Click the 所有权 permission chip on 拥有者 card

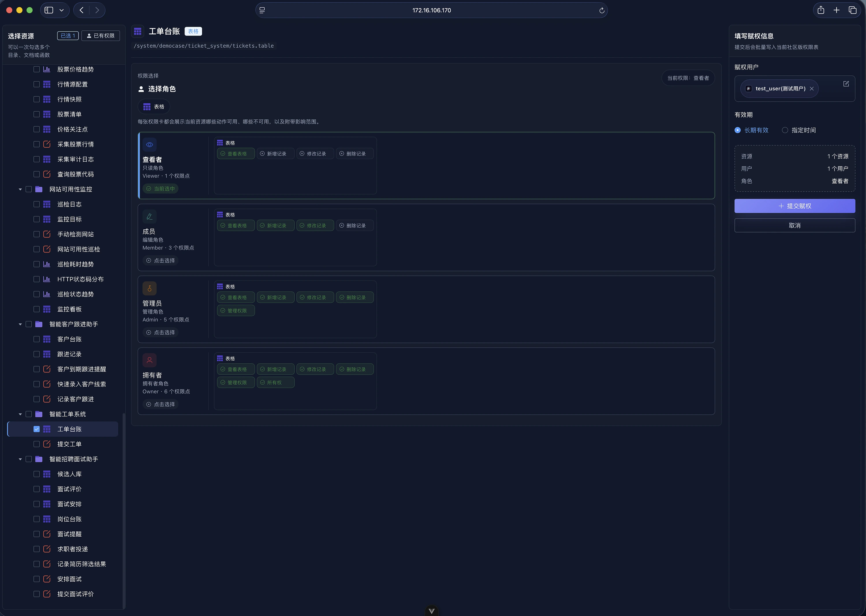point(275,382)
